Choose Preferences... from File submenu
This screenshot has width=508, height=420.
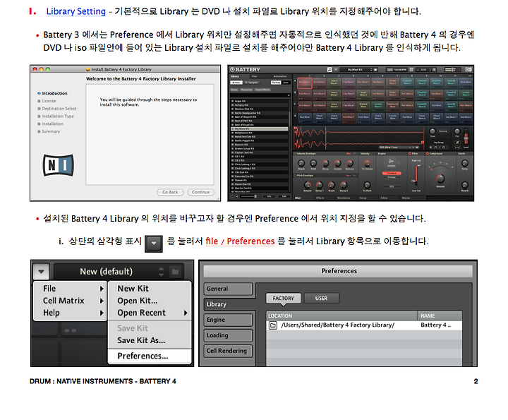[150, 356]
